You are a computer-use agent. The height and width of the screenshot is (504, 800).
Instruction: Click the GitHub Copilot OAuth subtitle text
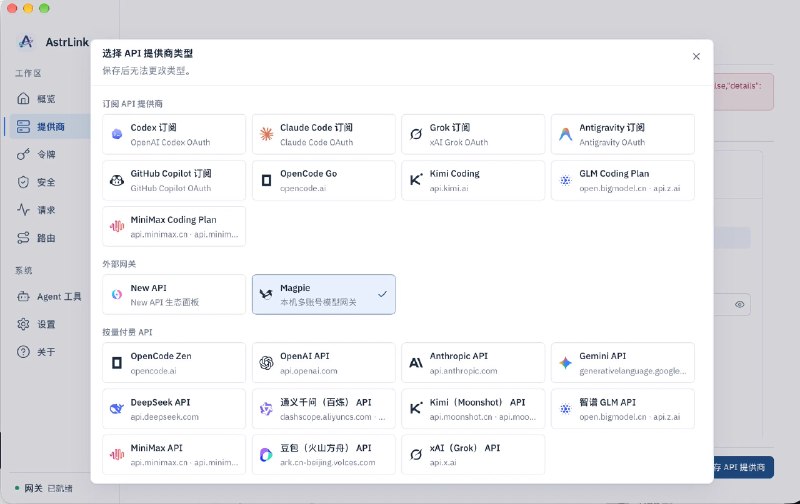170,188
